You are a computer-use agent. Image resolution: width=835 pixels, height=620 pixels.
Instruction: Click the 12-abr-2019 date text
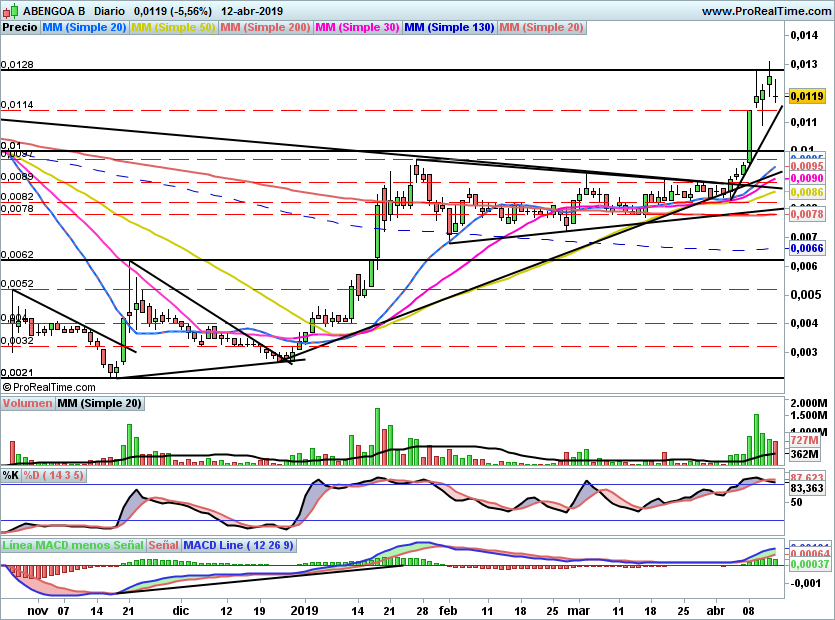[x=251, y=11]
